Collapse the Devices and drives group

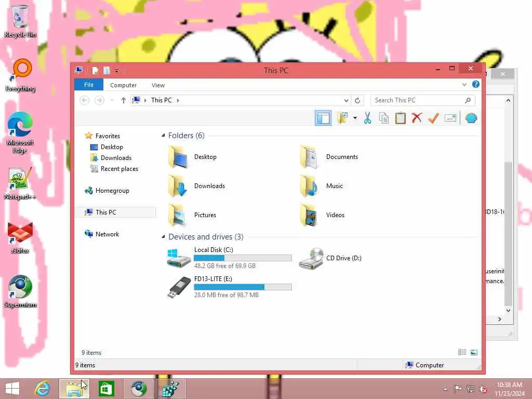point(163,236)
